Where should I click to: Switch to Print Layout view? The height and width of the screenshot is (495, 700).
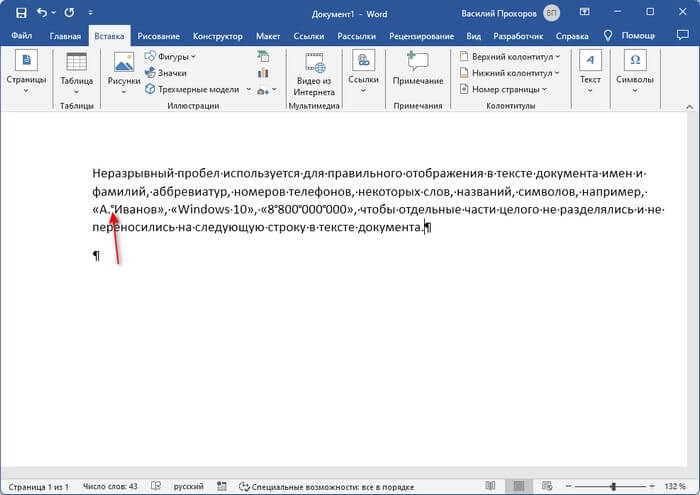point(519,486)
